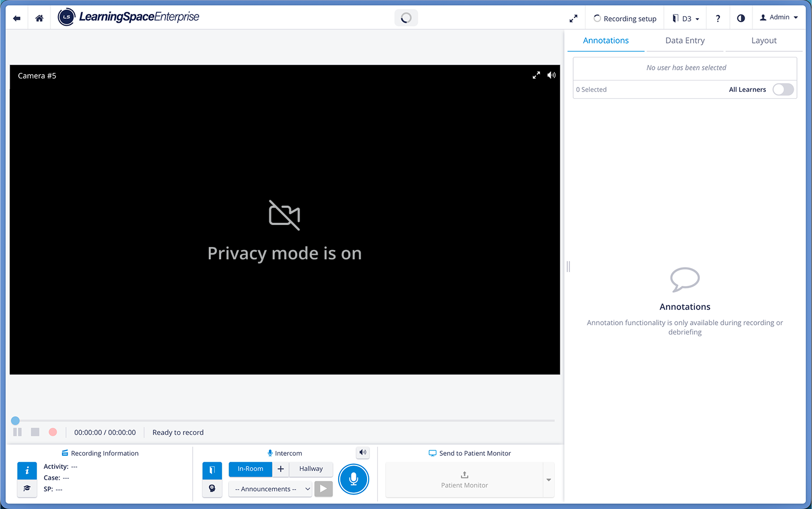Open the Admin user menu
Viewport: 812px width, 509px height.
(x=779, y=17)
